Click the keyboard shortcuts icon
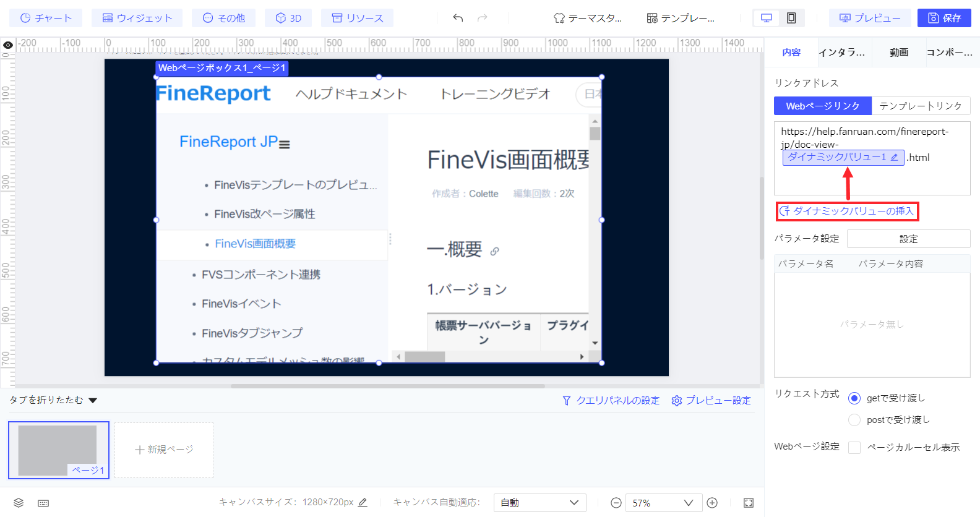The height and width of the screenshot is (517, 980). [x=43, y=503]
